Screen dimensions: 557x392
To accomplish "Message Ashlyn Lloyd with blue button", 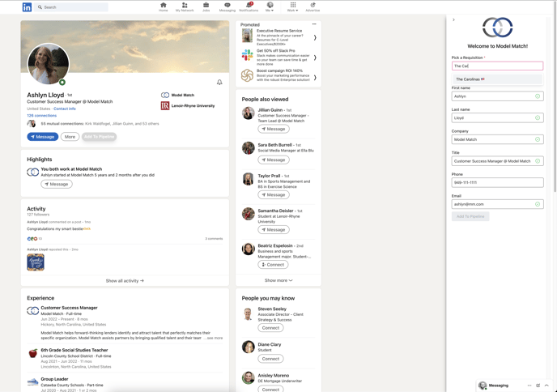I will [x=43, y=137].
